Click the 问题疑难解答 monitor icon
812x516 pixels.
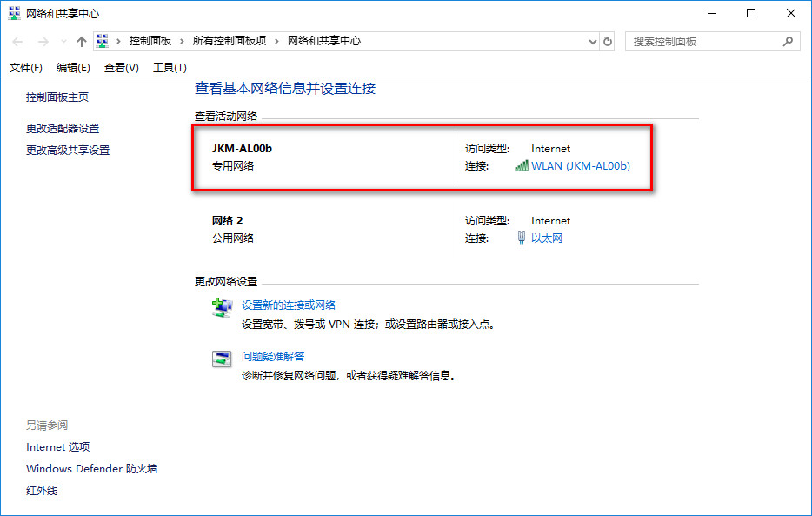pos(222,358)
